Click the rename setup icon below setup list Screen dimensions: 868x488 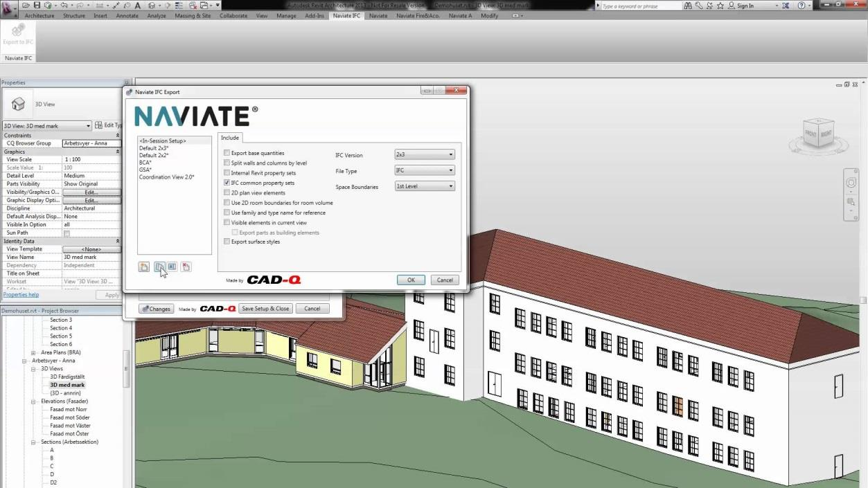tap(172, 267)
